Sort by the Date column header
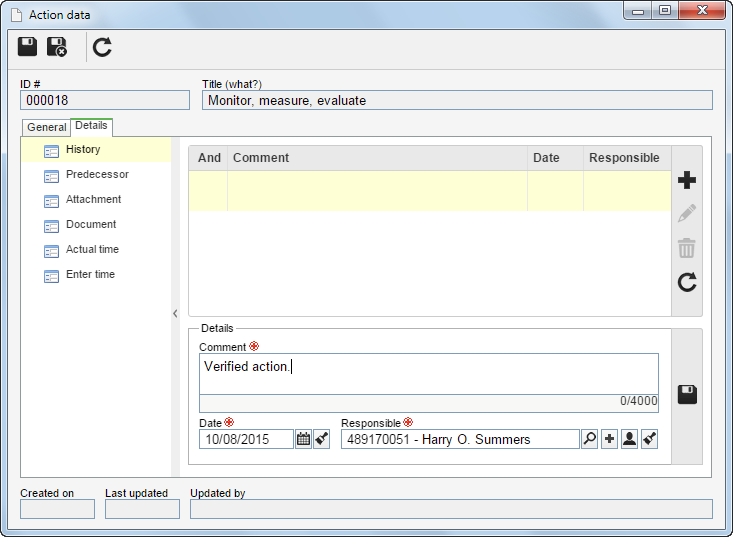 coord(555,158)
